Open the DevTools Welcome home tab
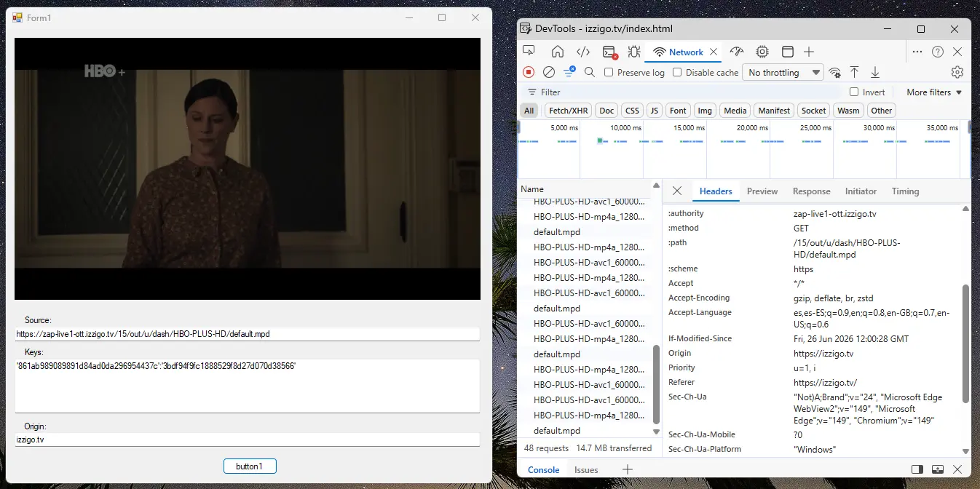980x489 pixels. coord(558,51)
